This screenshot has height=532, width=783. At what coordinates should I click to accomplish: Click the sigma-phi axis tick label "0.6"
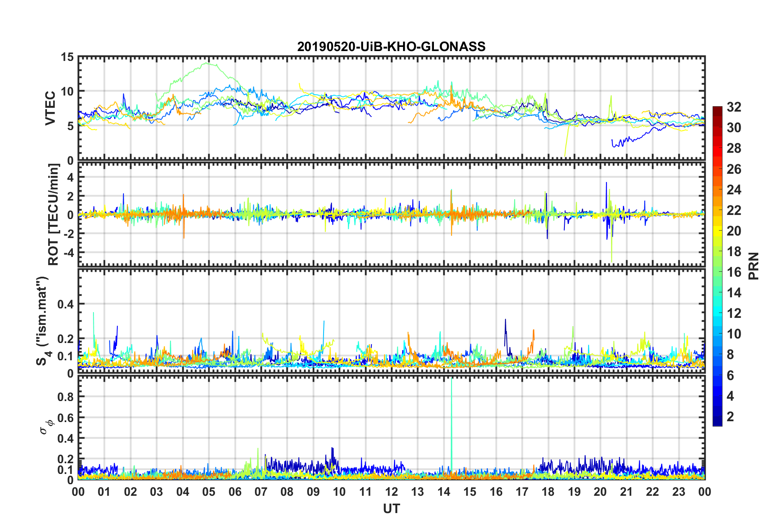pos(66,418)
